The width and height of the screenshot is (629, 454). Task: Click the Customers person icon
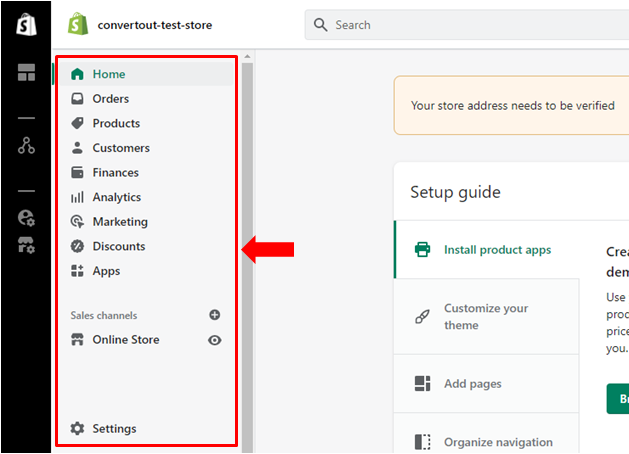tap(77, 148)
